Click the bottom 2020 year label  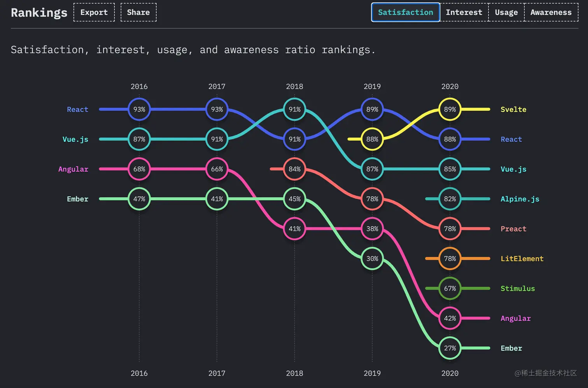click(450, 373)
